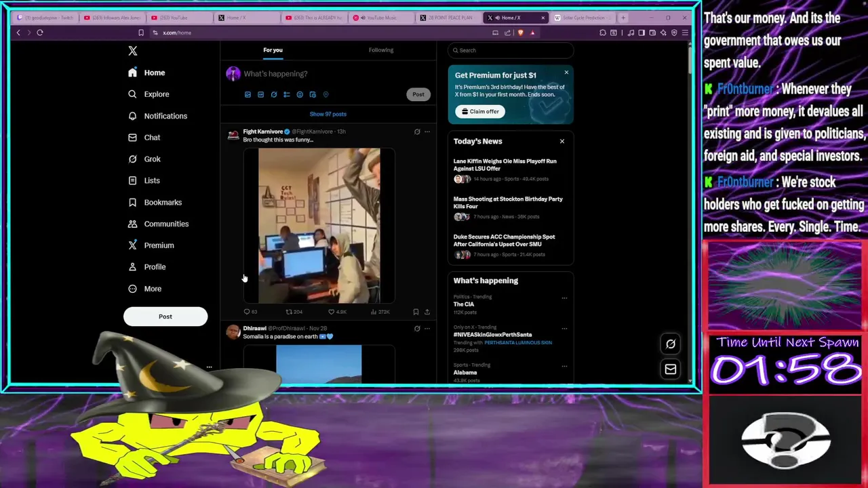Click the white Post button in sidebar
Screen dimensions: 868x488
(165, 317)
